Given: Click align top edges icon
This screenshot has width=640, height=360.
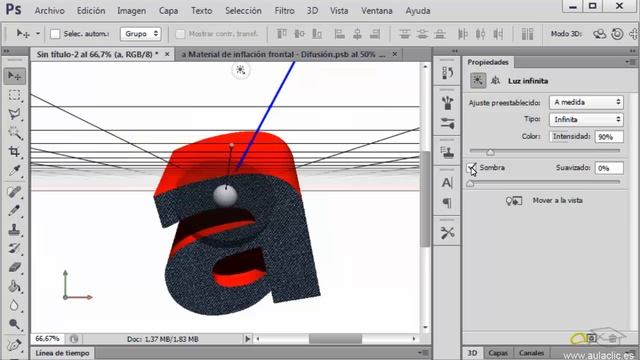Looking at the screenshot, I should click(x=282, y=34).
